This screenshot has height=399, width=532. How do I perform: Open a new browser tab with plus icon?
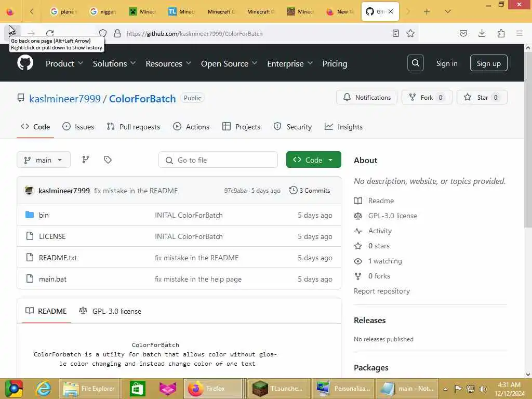point(427,11)
